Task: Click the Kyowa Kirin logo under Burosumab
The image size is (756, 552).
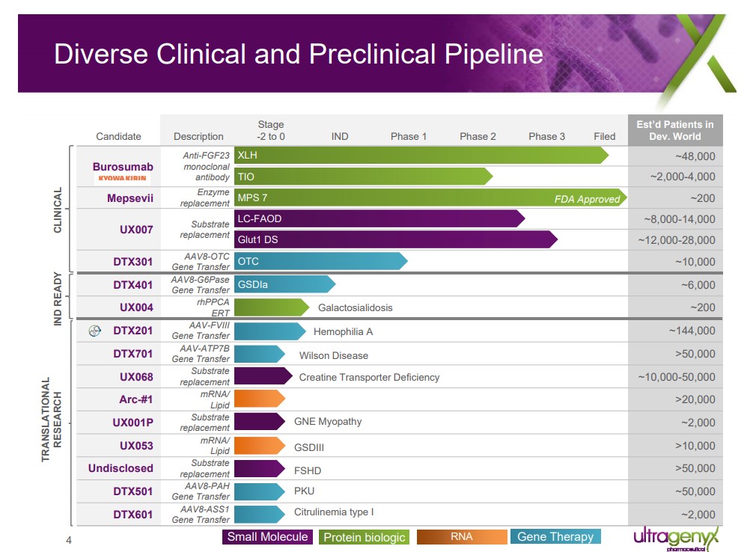Action: pyautogui.click(x=122, y=180)
